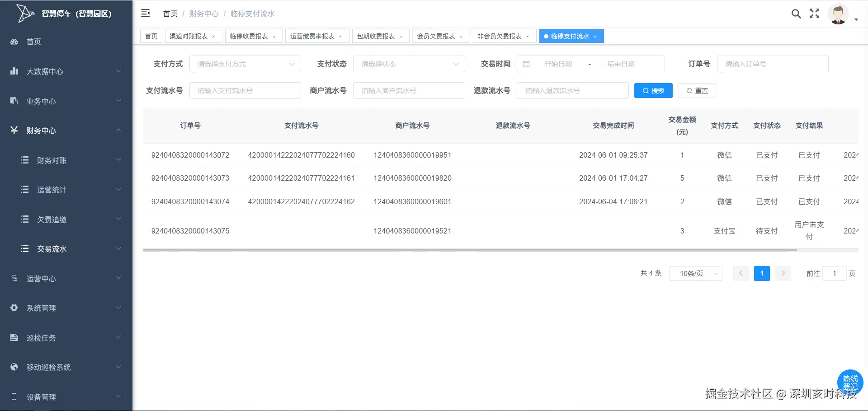This screenshot has height=411, width=868.
Task: Open the header search magnifier icon
Action: click(796, 14)
